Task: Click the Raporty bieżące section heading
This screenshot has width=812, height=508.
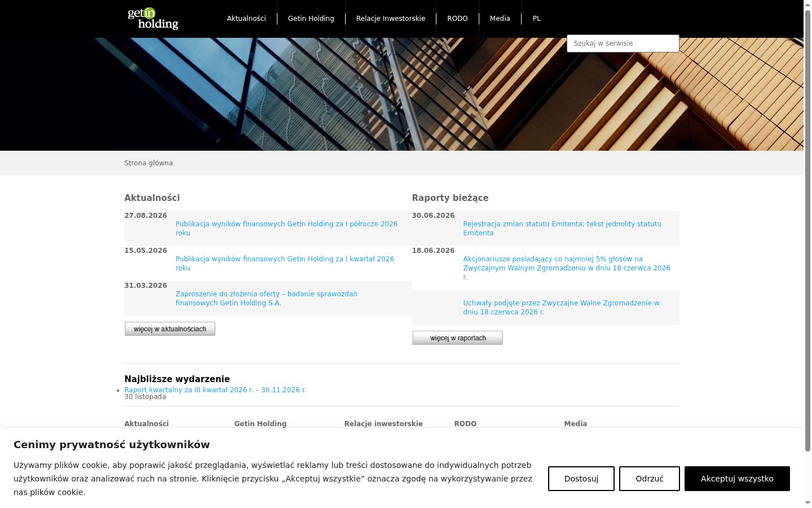Action: point(451,198)
